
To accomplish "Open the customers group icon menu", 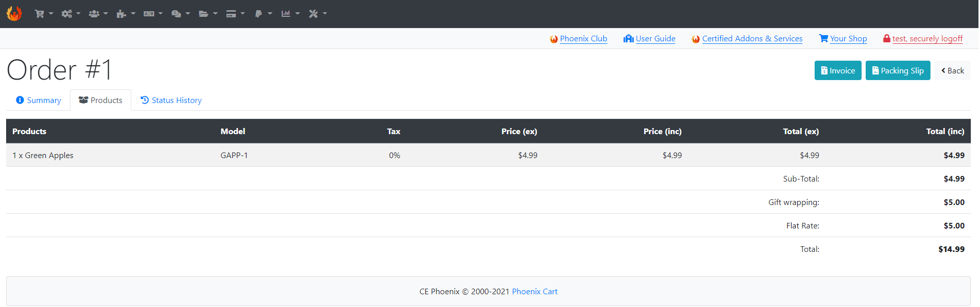I will click(x=99, y=14).
